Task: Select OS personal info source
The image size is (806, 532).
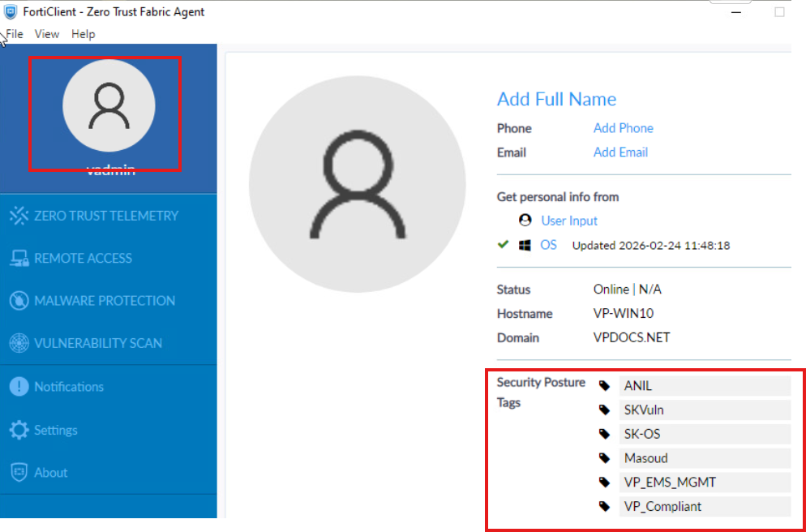Action: pos(548,245)
